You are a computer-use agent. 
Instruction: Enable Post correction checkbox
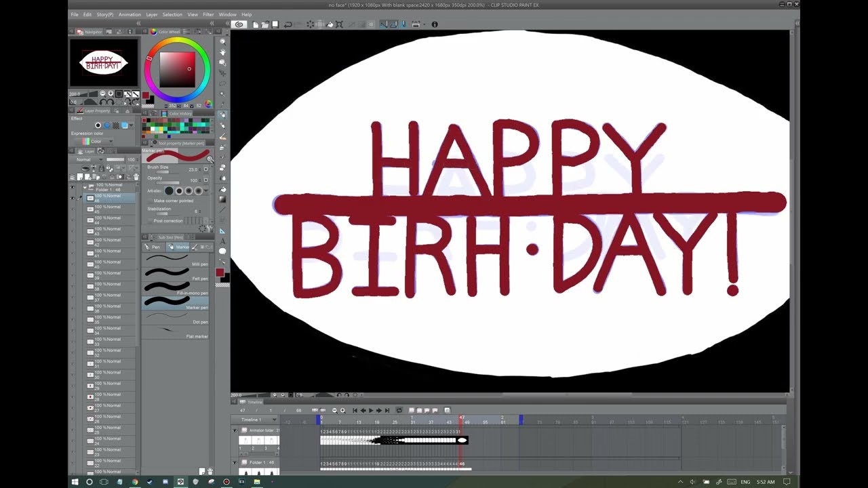click(x=151, y=221)
